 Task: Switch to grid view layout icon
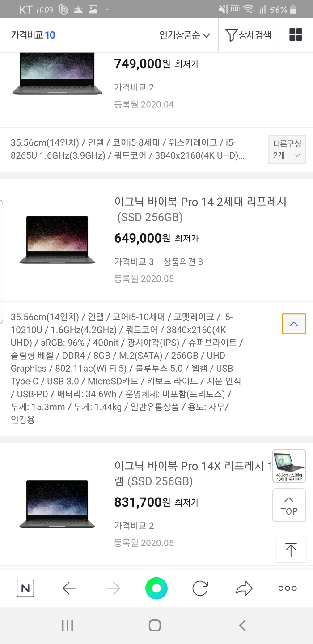pyautogui.click(x=296, y=34)
